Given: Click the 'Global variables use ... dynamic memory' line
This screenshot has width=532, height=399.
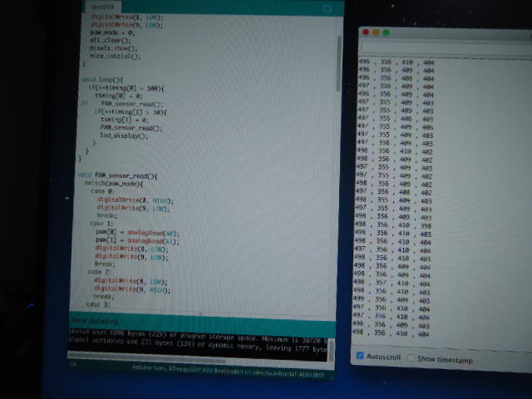Looking at the screenshot, I should click(198, 344).
